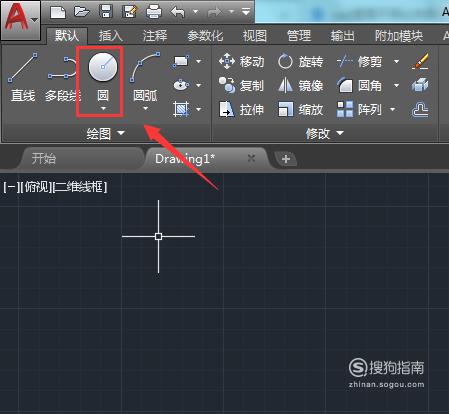
Task: Click the 旋转 rotate tool
Action: click(x=300, y=62)
